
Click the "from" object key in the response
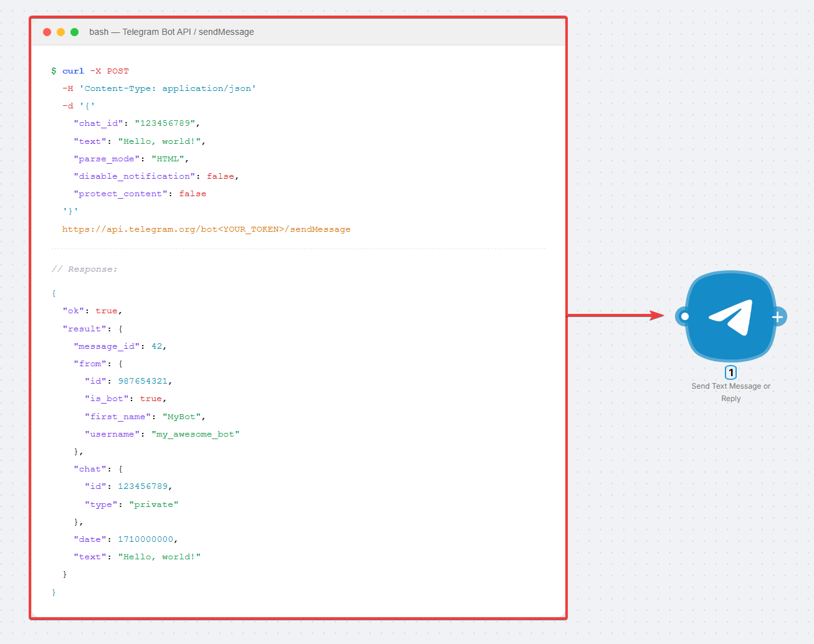tap(90, 364)
